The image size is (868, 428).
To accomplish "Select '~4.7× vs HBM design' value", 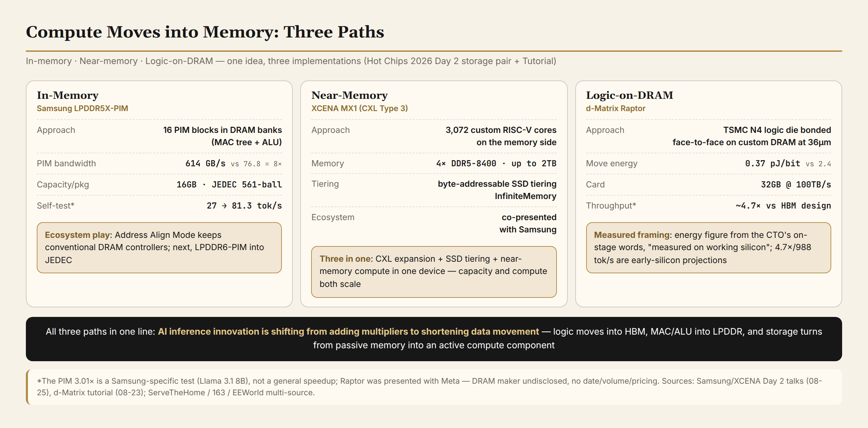I will pyautogui.click(x=783, y=205).
